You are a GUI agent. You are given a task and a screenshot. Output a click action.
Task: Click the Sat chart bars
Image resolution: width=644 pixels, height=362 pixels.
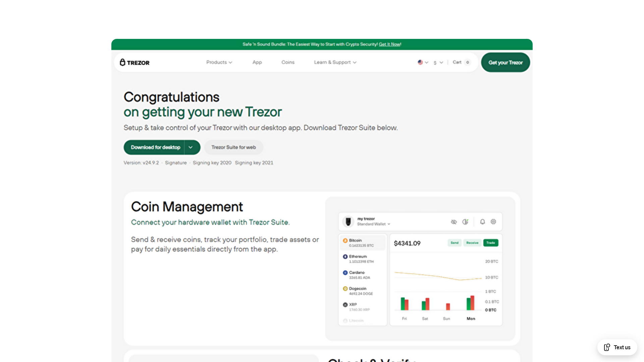(425, 304)
